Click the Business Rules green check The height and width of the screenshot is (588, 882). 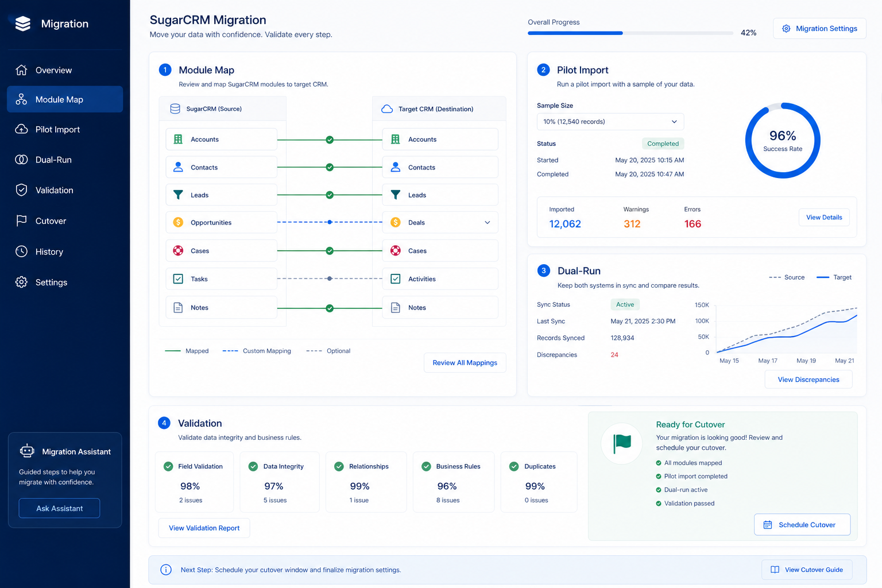click(x=426, y=466)
